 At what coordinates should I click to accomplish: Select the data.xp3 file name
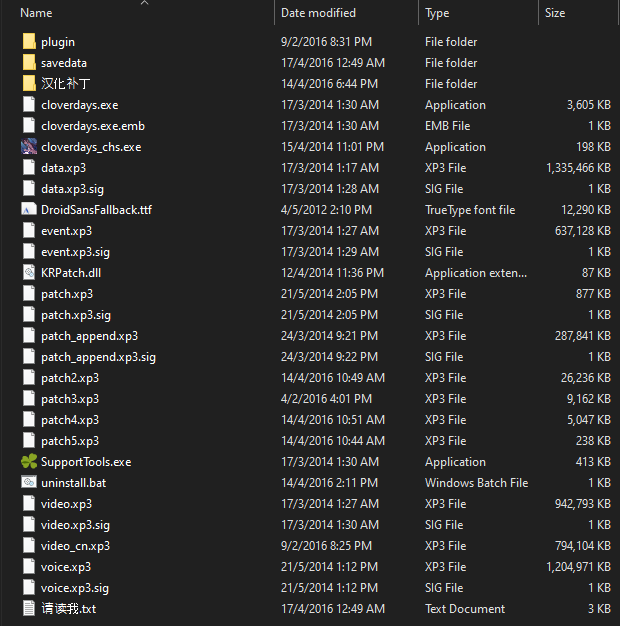pos(63,168)
